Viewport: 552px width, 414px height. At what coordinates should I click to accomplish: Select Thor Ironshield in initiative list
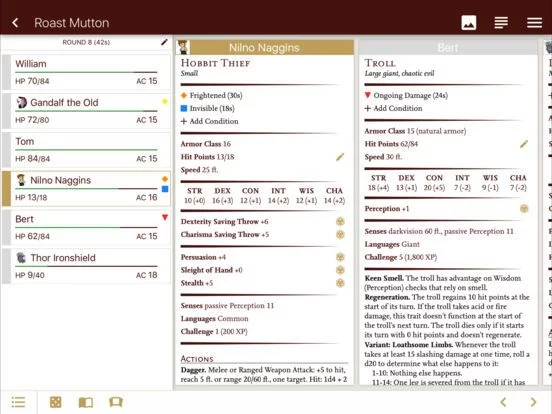point(86,266)
